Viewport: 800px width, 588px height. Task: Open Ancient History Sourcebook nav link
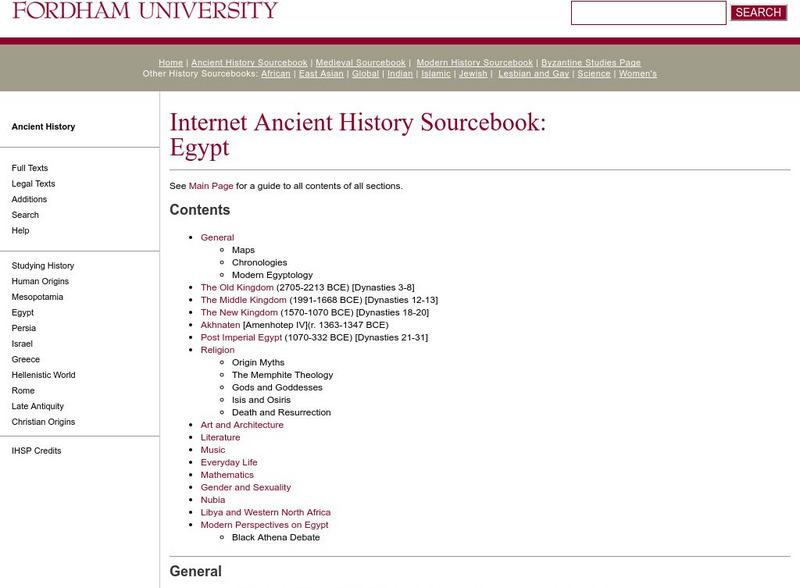tap(249, 62)
